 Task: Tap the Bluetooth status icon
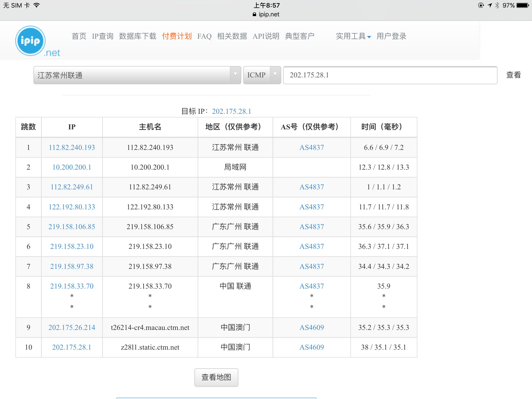point(497,5)
